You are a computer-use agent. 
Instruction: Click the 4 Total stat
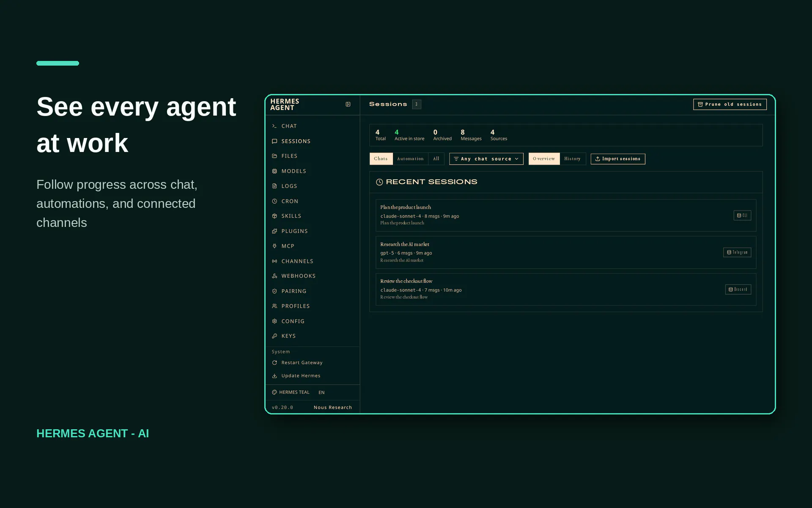pos(380,135)
